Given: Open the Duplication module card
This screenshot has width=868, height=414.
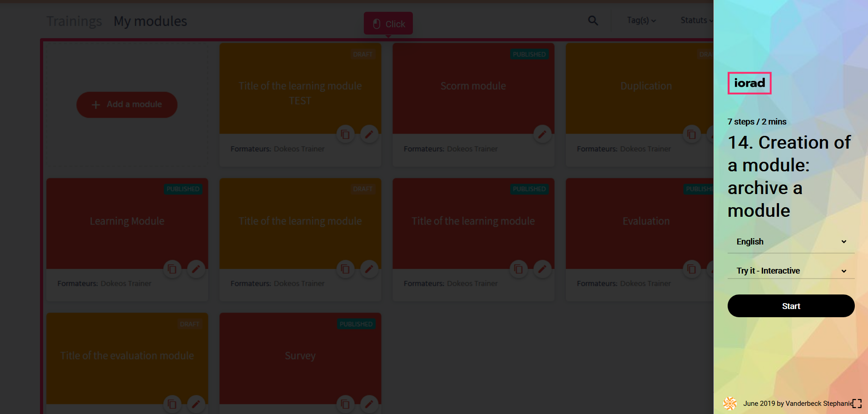Looking at the screenshot, I should [645, 86].
